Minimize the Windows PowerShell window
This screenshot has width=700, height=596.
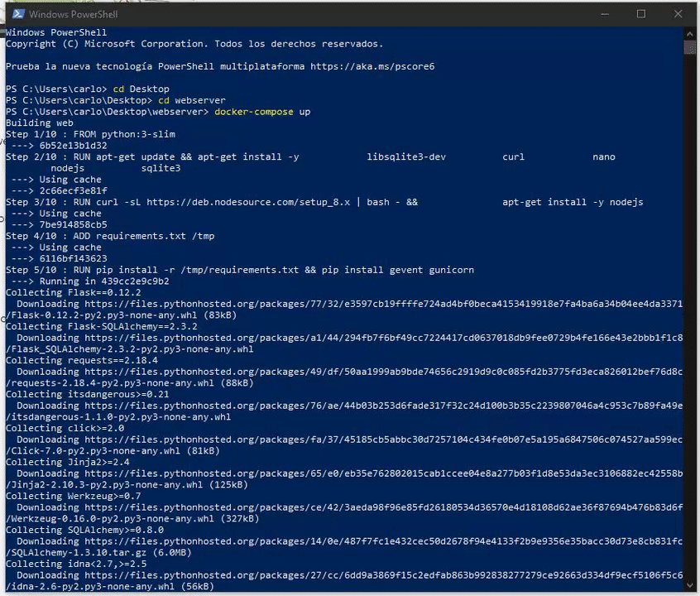click(x=605, y=14)
